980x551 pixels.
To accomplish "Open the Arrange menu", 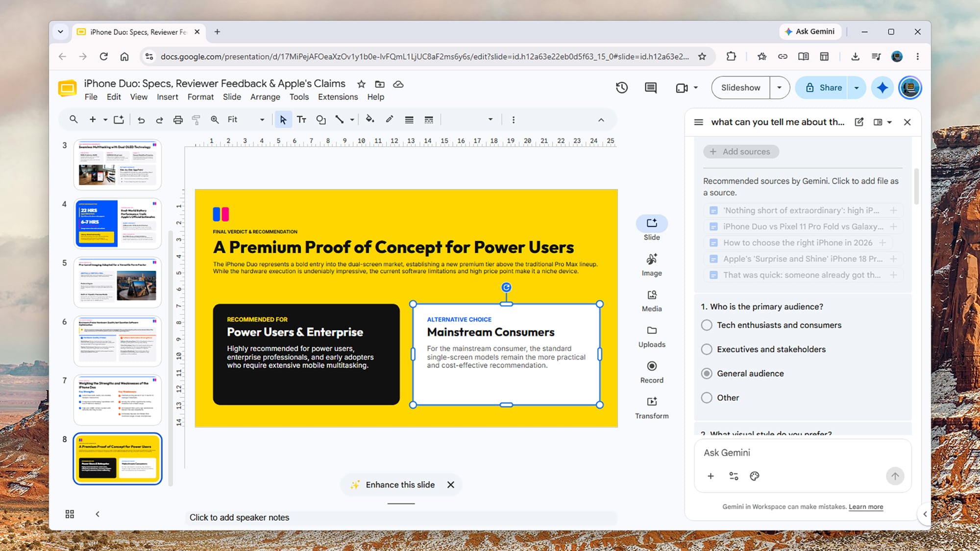I will tap(265, 97).
